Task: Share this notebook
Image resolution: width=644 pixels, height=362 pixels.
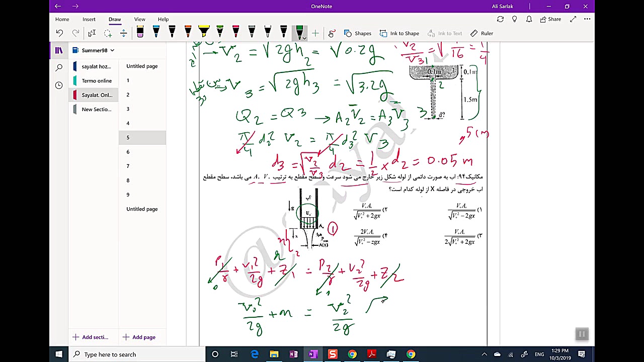Action: [550, 19]
